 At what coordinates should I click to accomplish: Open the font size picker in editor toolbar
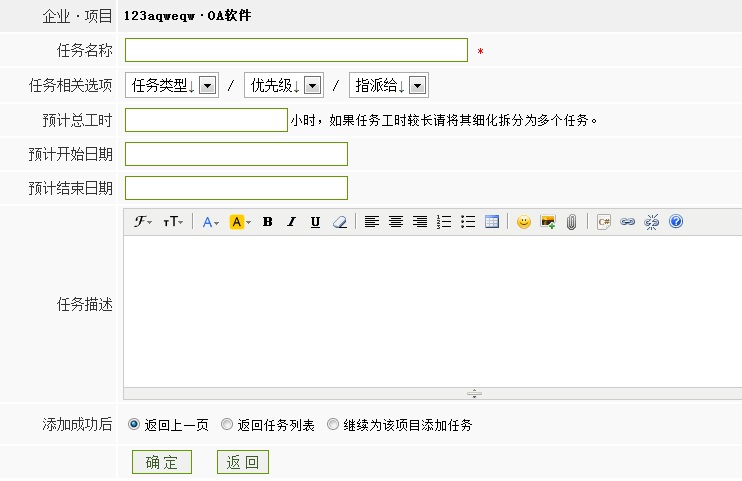pyautogui.click(x=173, y=222)
